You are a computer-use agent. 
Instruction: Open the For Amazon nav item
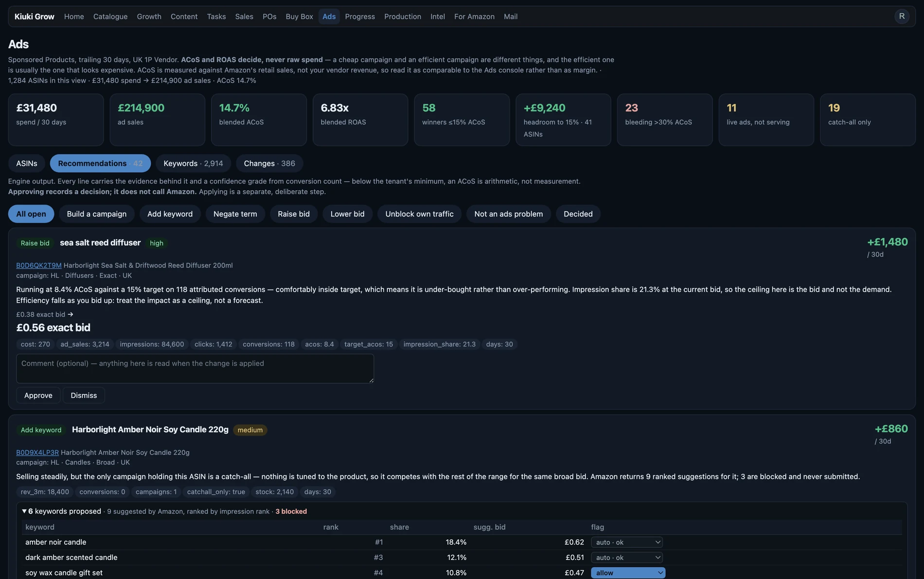474,16
